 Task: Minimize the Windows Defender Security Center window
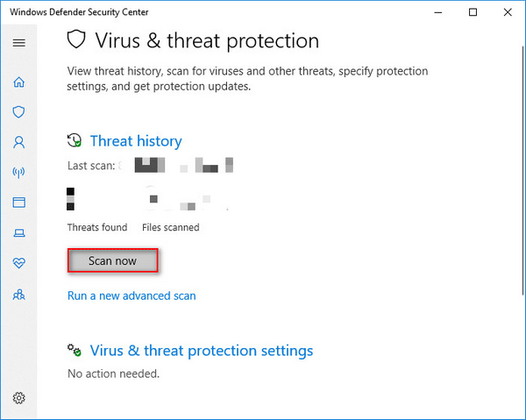438,12
